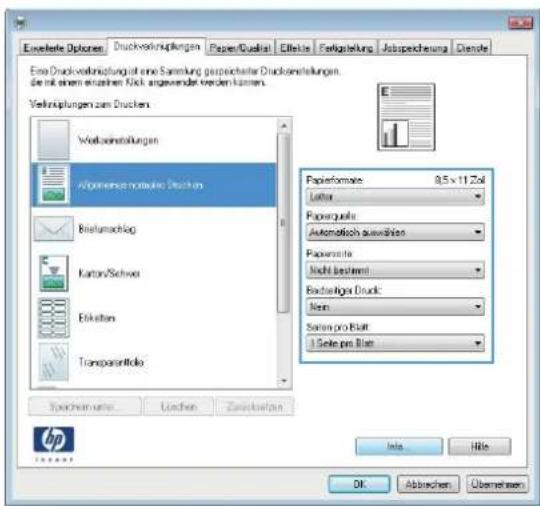Click the Löschen button

click(x=178, y=407)
